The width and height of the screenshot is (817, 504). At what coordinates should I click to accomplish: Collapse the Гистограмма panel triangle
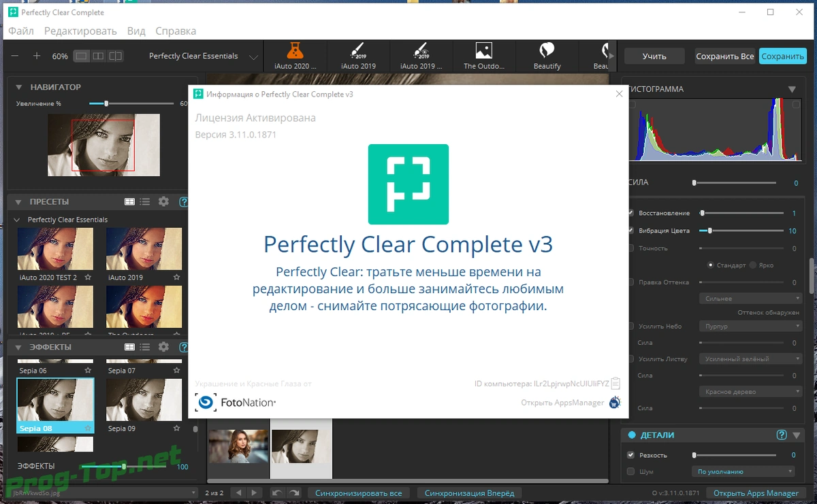(x=792, y=89)
